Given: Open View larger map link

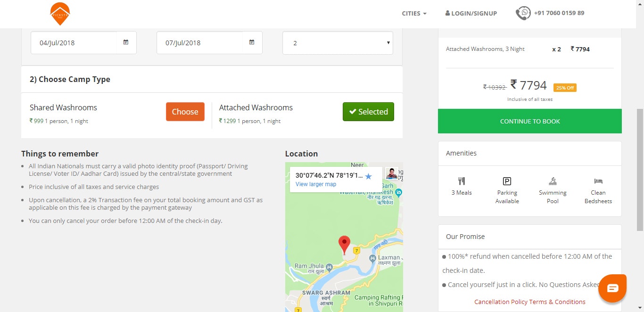Looking at the screenshot, I should pyautogui.click(x=316, y=184).
